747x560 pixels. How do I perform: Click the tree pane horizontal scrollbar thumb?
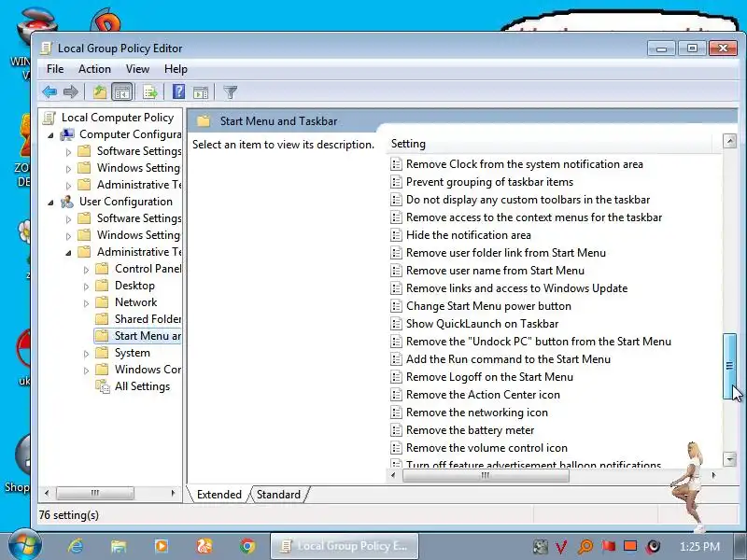95,493
